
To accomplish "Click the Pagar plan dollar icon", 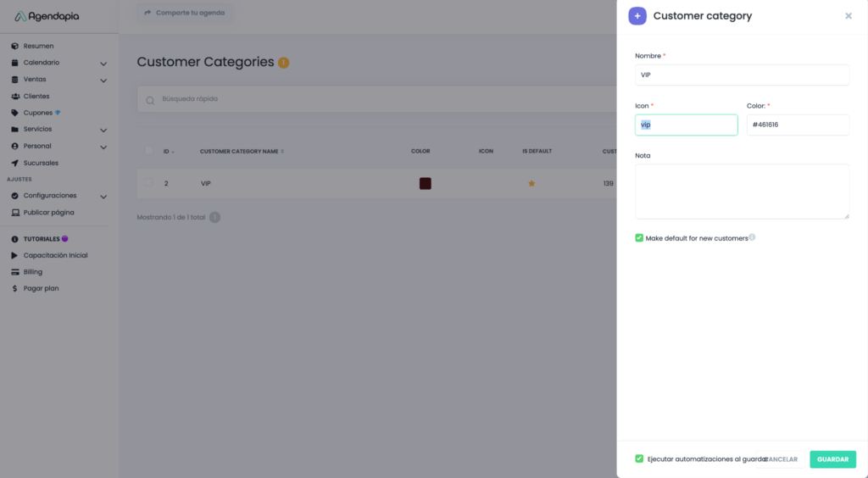I will (x=15, y=289).
